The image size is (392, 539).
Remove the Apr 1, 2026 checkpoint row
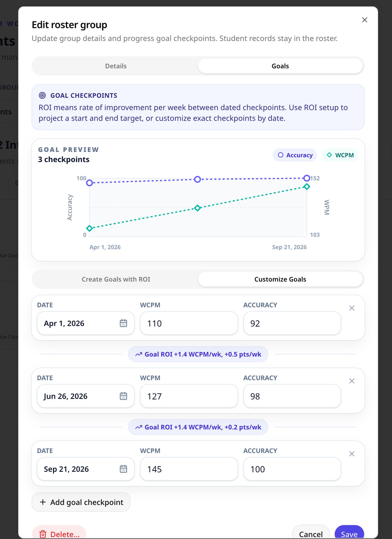(x=352, y=308)
